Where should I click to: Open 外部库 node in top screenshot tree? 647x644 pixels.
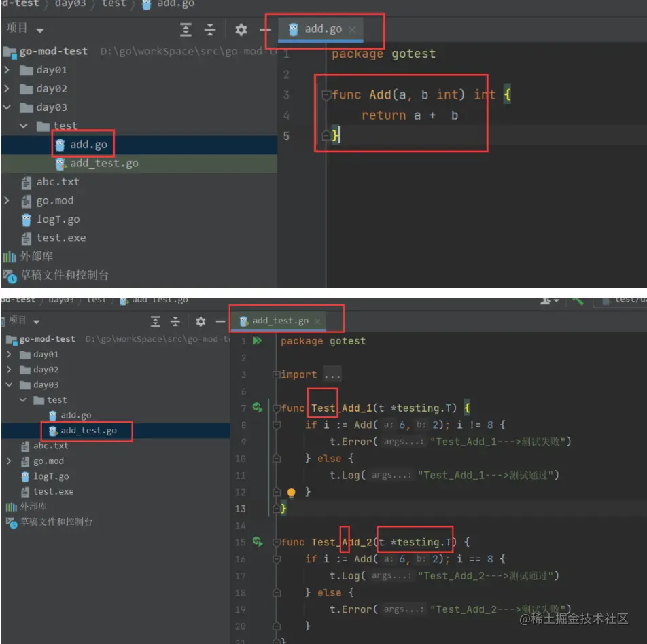point(28,256)
